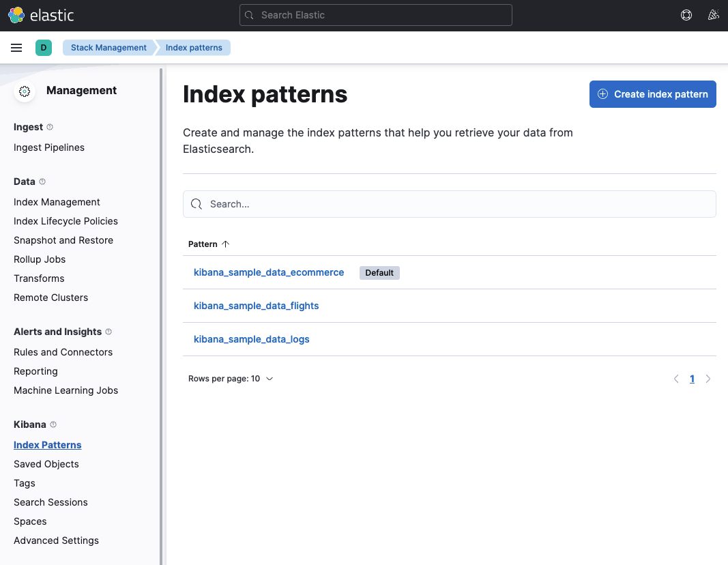Viewport: 728px width, 565px height.
Task: Open Rollup Jobs
Action: (x=40, y=259)
